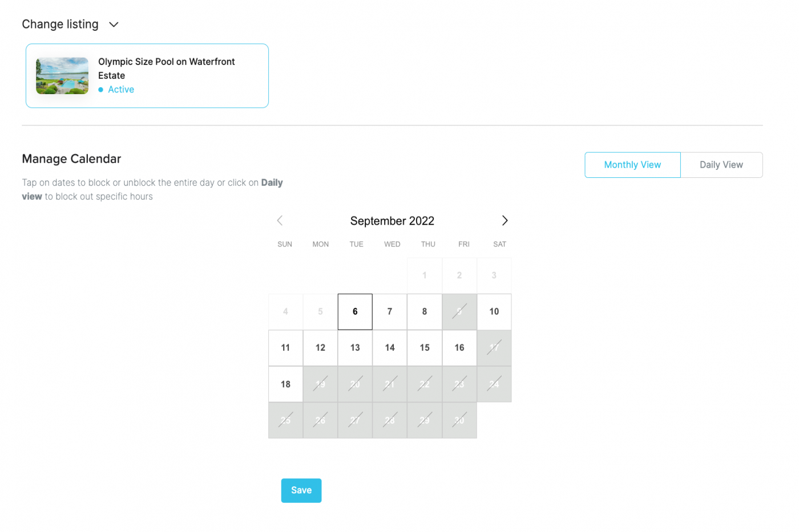Image resolution: width=799 pixels, height=532 pixels.
Task: Expand the Change listing dropdown chevron
Action: 114,25
